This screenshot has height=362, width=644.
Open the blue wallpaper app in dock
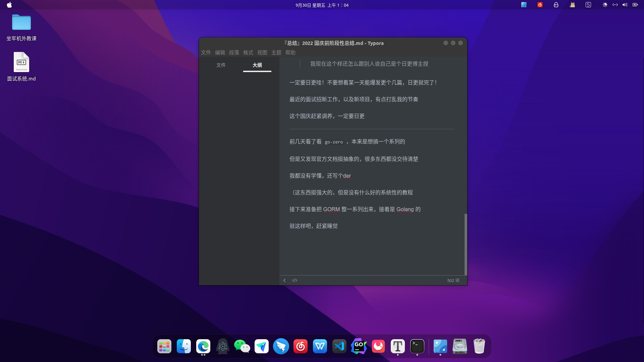(x=440, y=346)
